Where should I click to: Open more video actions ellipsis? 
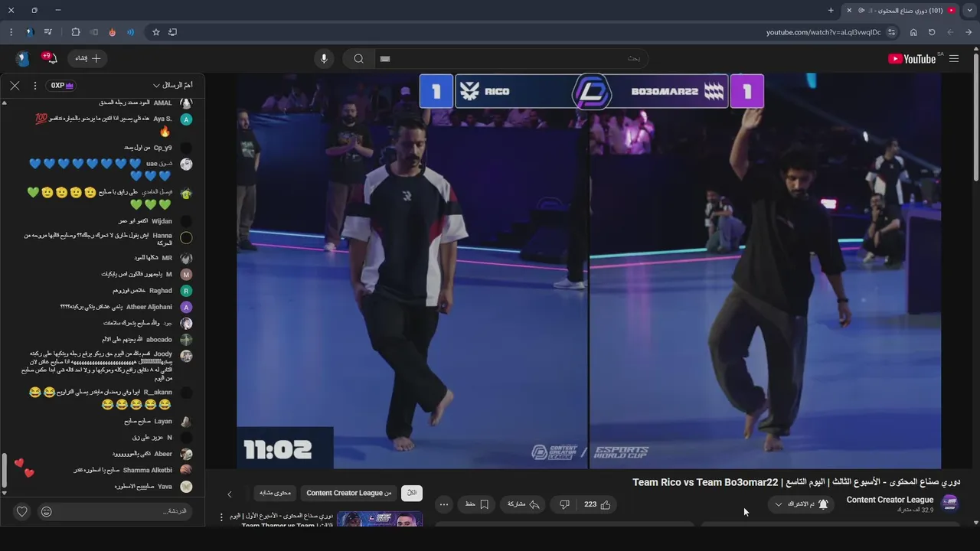443,504
